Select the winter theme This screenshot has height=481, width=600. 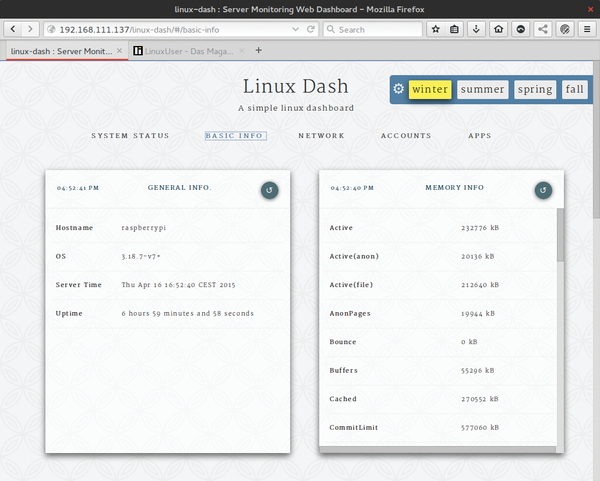click(x=430, y=89)
